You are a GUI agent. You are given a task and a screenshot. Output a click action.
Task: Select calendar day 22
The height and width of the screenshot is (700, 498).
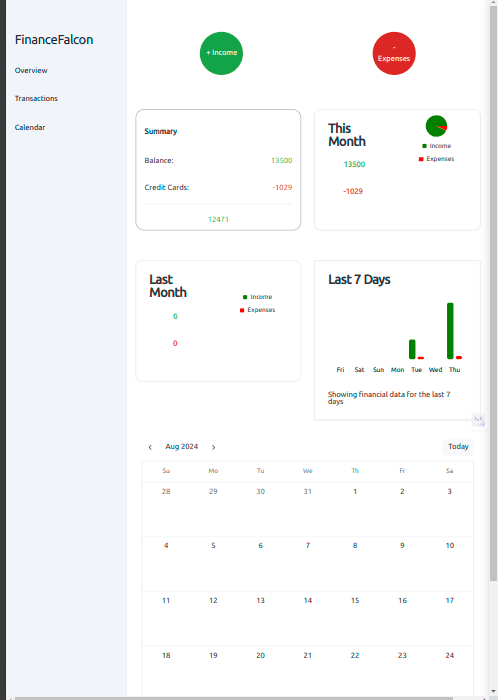(355, 655)
